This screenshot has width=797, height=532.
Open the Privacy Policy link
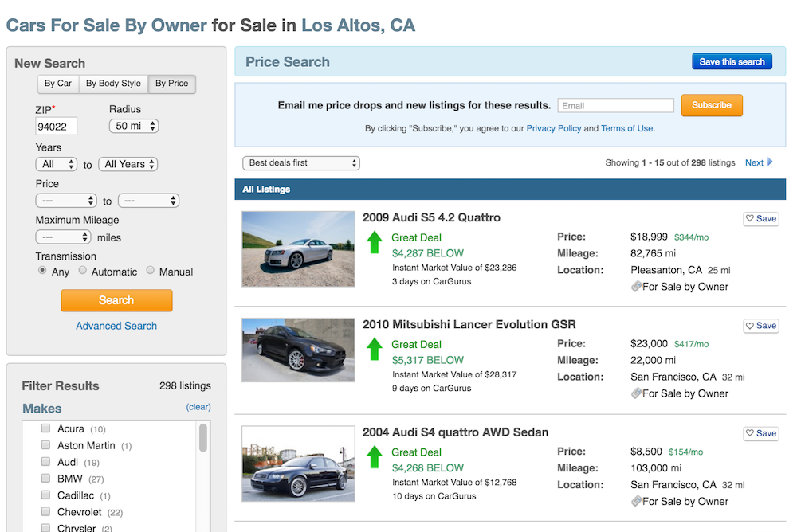pyautogui.click(x=554, y=128)
